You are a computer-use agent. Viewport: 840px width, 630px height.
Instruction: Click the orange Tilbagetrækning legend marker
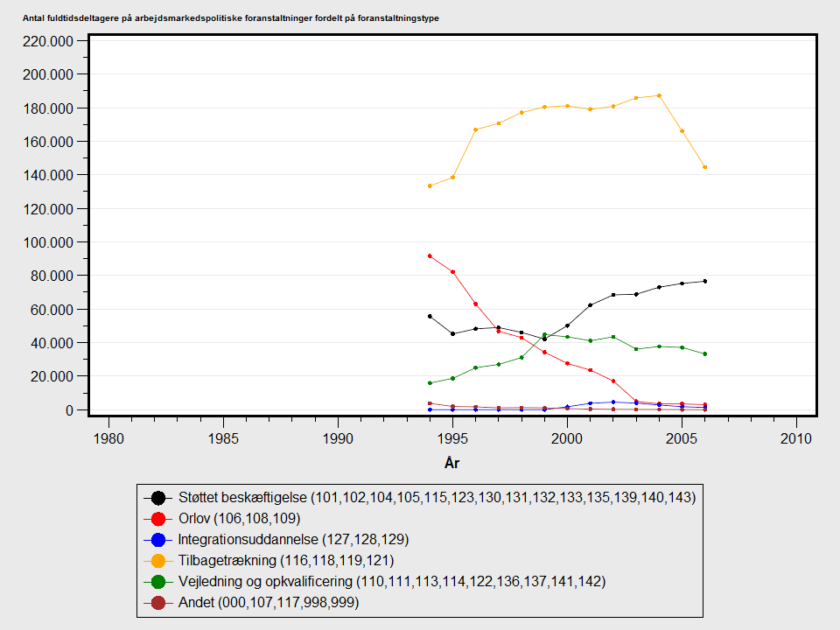pyautogui.click(x=158, y=561)
